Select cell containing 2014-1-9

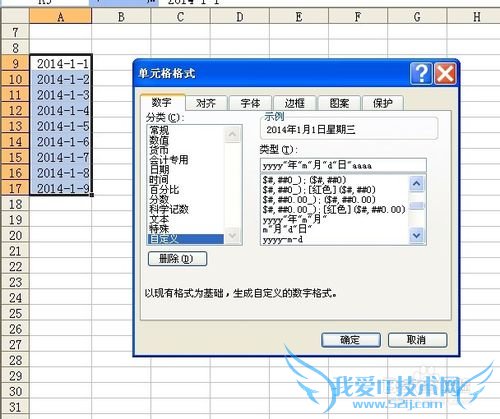pyautogui.click(x=61, y=188)
